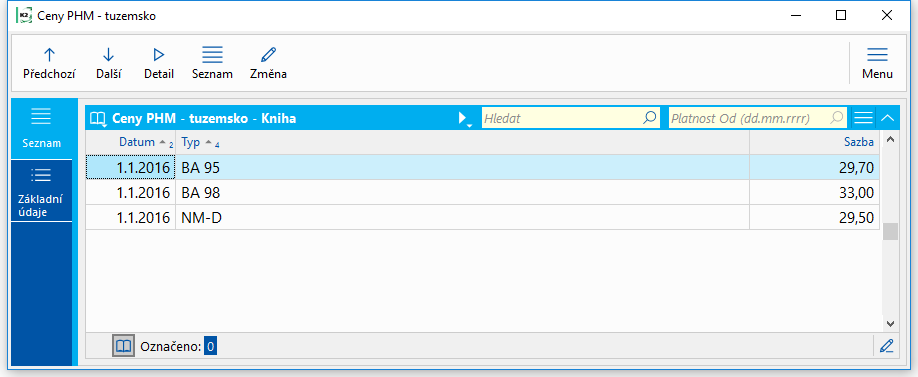Viewport: 918px width, 377px height.
Task: Open panel options hamburger next to chevron
Action: [863, 118]
